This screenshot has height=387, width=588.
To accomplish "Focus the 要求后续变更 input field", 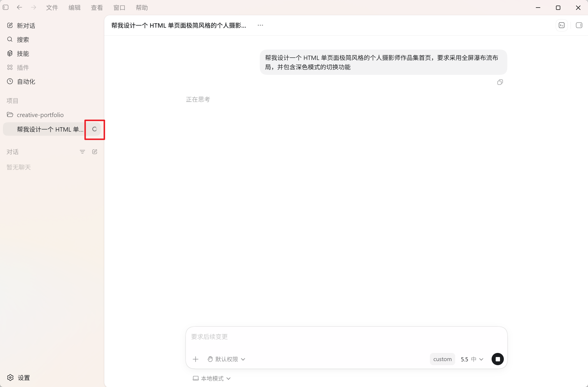I will [346, 337].
